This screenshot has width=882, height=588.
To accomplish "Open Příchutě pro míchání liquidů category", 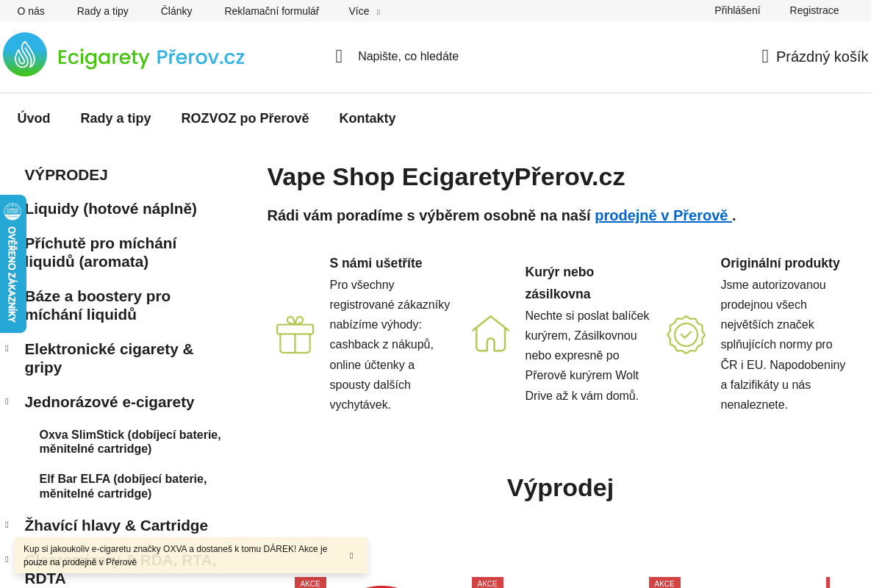I will [x=101, y=252].
